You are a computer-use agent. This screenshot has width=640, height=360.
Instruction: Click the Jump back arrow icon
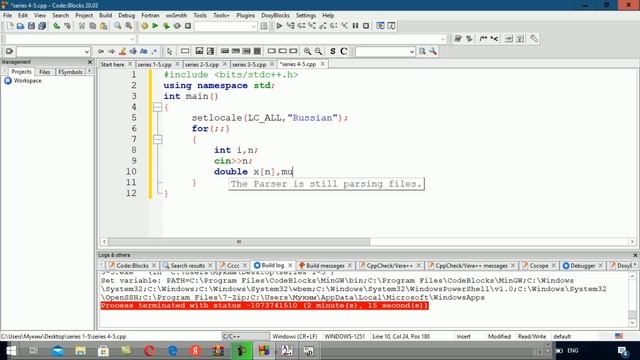[x=100, y=51]
